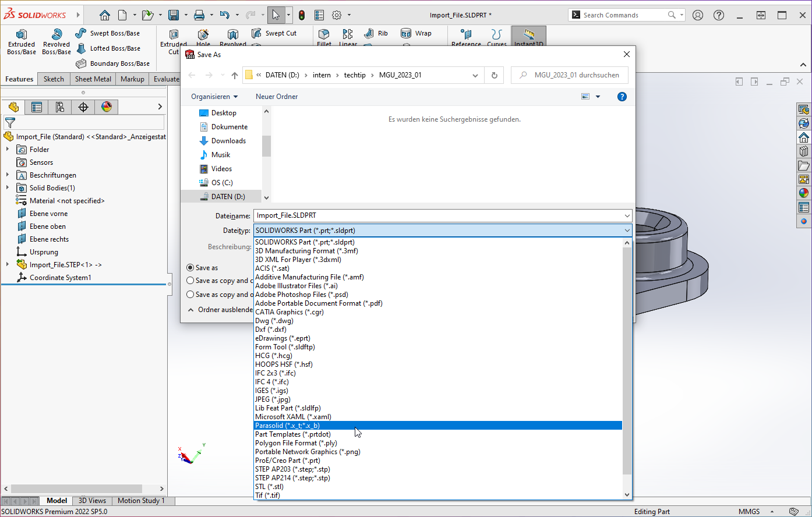Select Revolved Boss/Base tool
This screenshot has width=812, height=517.
tap(57, 42)
